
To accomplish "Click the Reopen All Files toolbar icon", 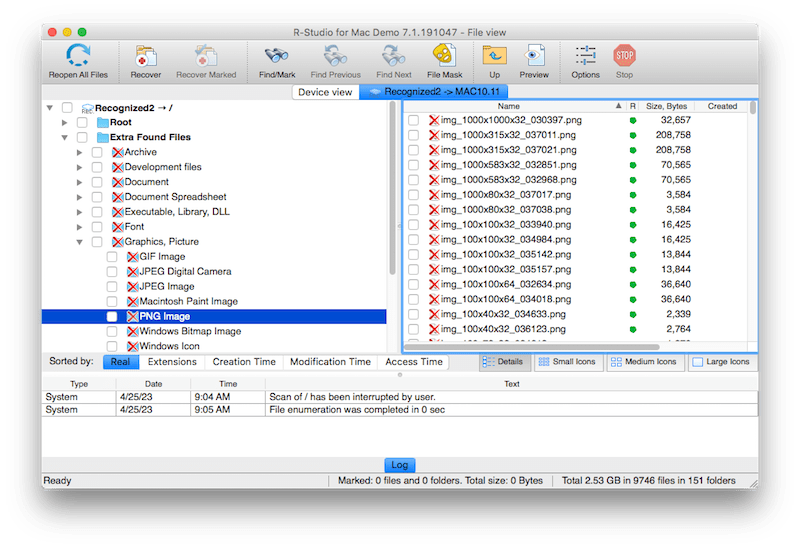I will (x=75, y=56).
